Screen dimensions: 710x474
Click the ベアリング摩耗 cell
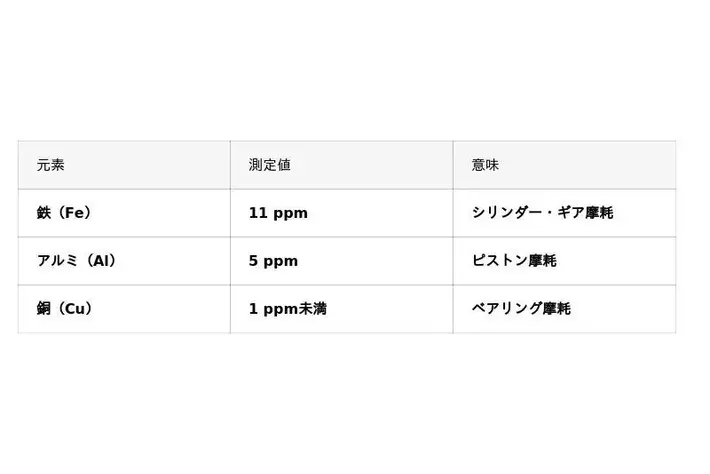click(x=521, y=309)
